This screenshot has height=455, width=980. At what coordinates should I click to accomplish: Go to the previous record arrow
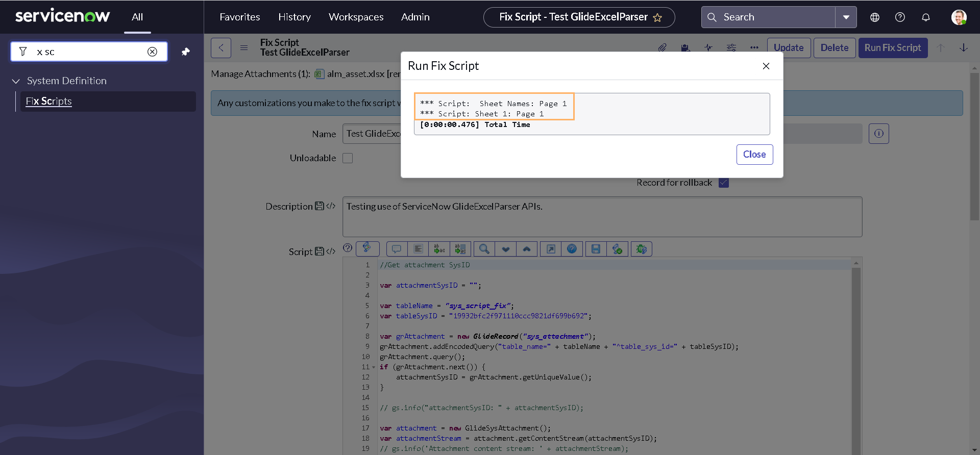click(x=940, y=47)
